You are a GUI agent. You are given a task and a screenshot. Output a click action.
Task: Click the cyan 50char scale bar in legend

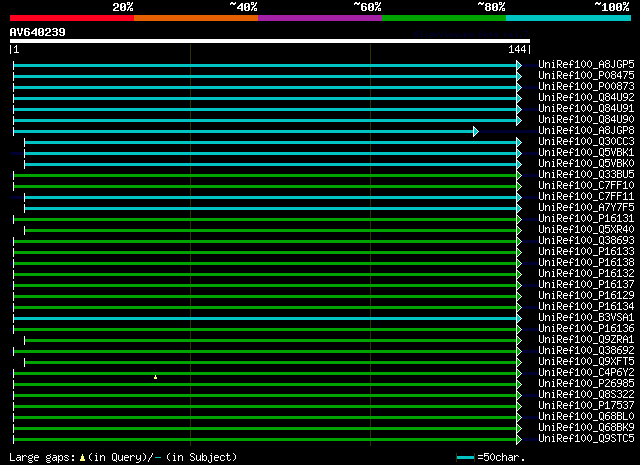[465, 457]
